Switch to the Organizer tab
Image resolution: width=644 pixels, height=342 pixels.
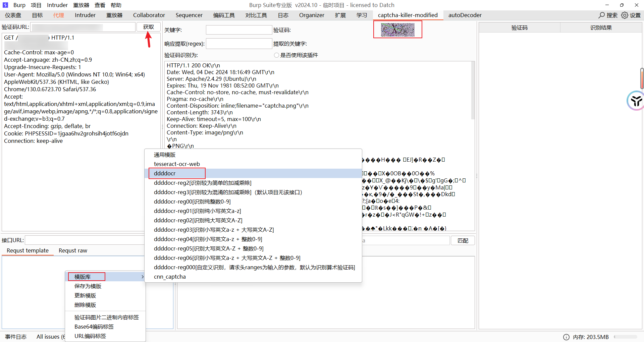[x=312, y=15]
